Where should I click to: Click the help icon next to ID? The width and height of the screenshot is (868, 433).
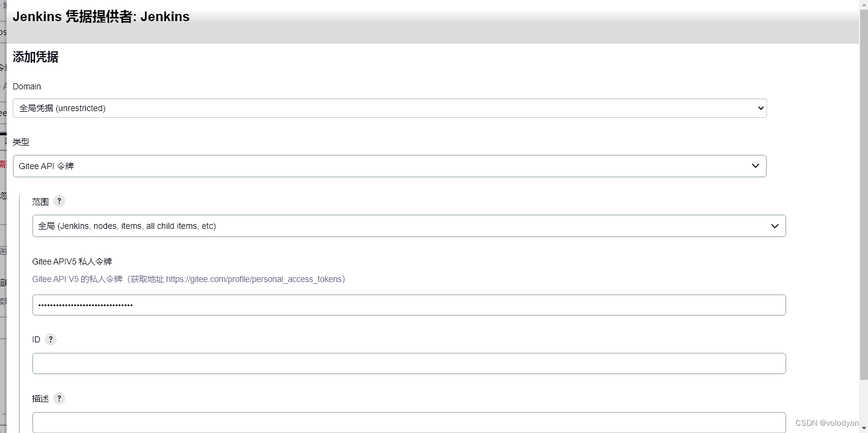click(x=51, y=339)
